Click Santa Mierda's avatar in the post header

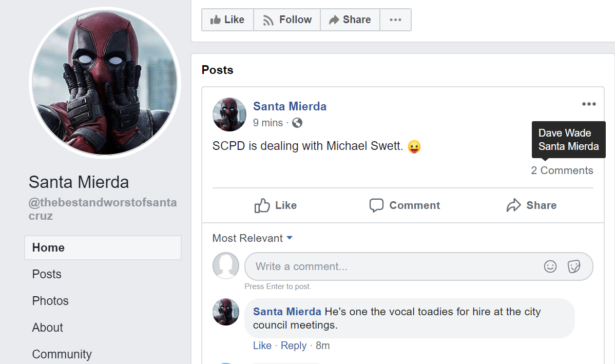point(229,114)
